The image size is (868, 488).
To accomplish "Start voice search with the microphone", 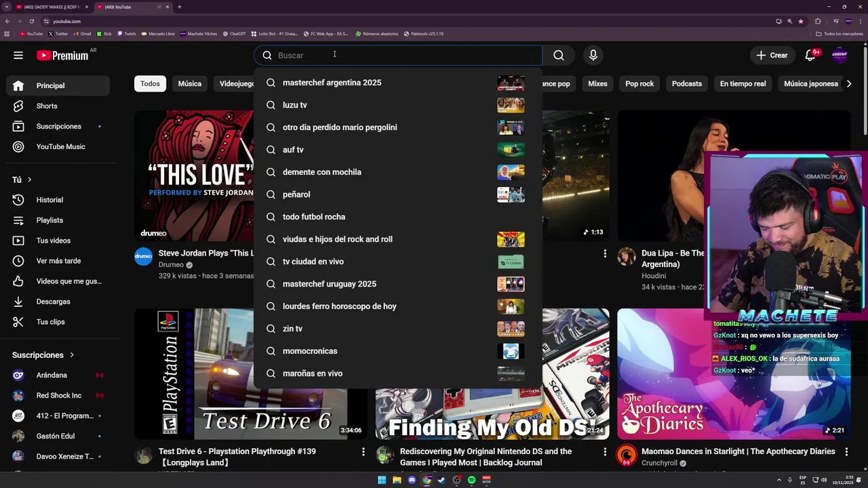I will coord(593,56).
